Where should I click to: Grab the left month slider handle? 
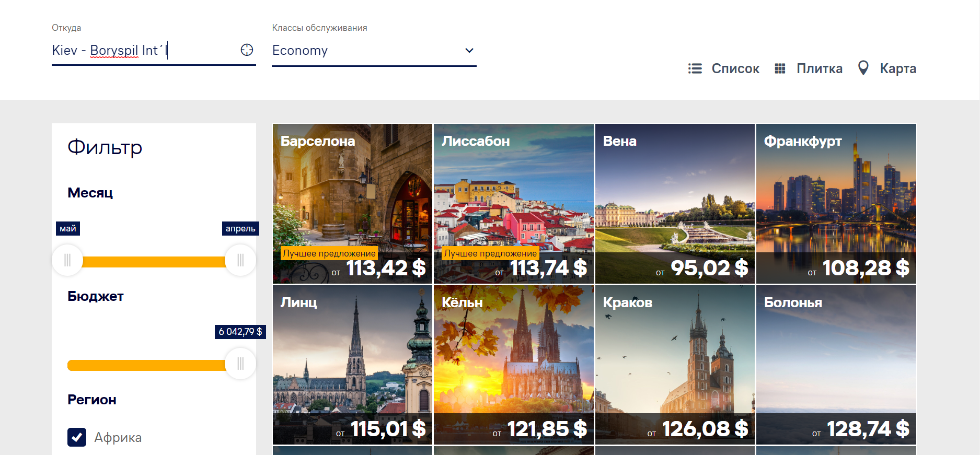(67, 260)
